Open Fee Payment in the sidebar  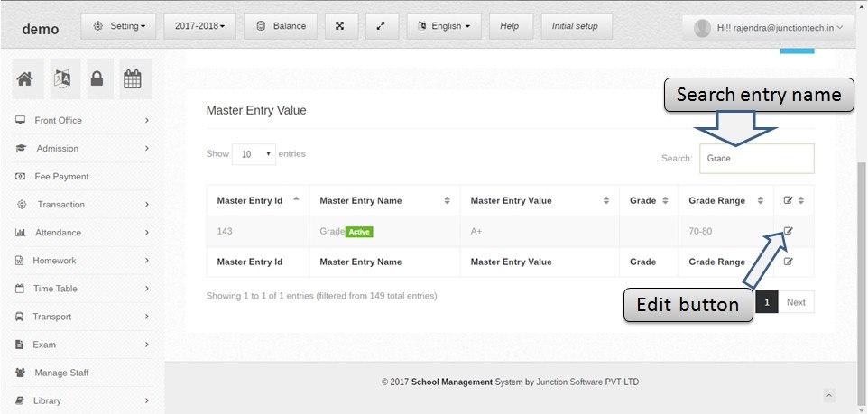click(x=82, y=177)
